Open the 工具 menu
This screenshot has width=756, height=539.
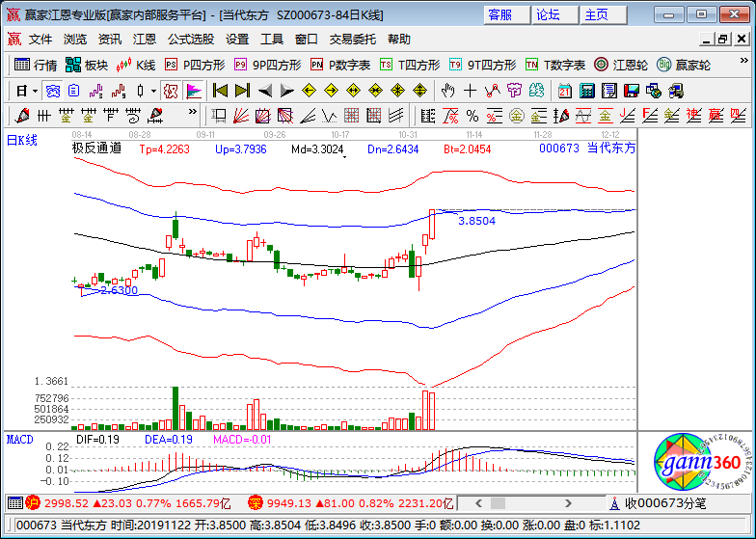(x=272, y=39)
